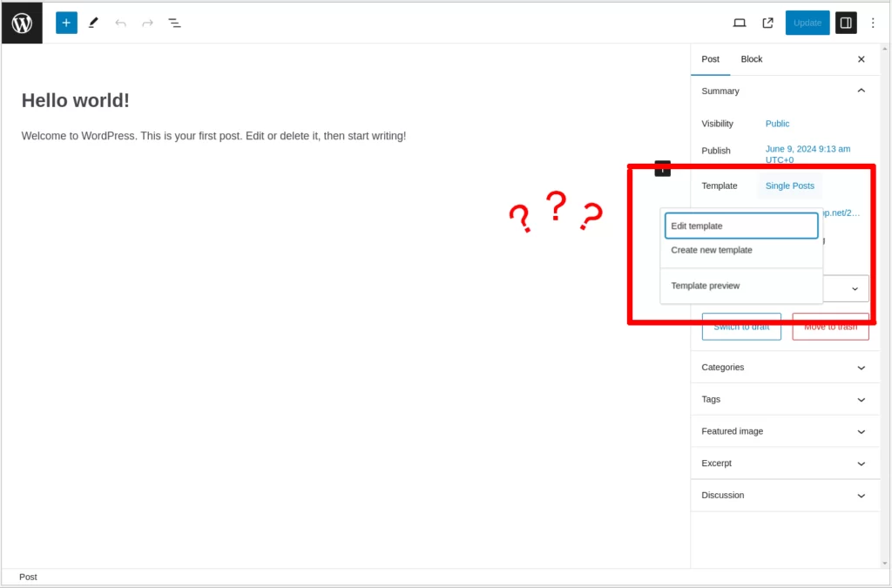Open post in new tab icon
892x588 pixels.
[x=767, y=23]
